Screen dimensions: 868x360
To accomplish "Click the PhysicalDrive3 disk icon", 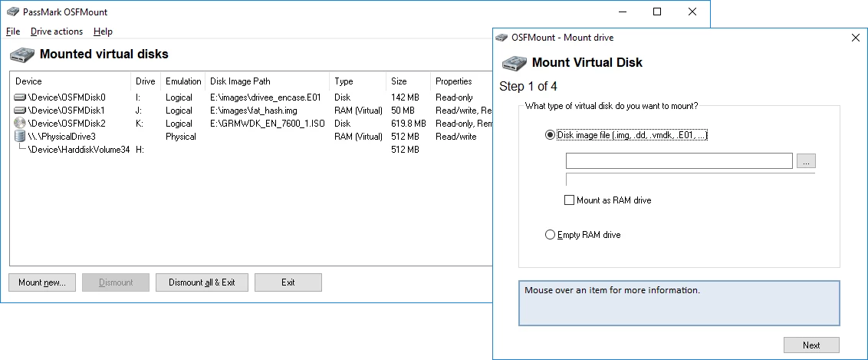I will pos(20,137).
